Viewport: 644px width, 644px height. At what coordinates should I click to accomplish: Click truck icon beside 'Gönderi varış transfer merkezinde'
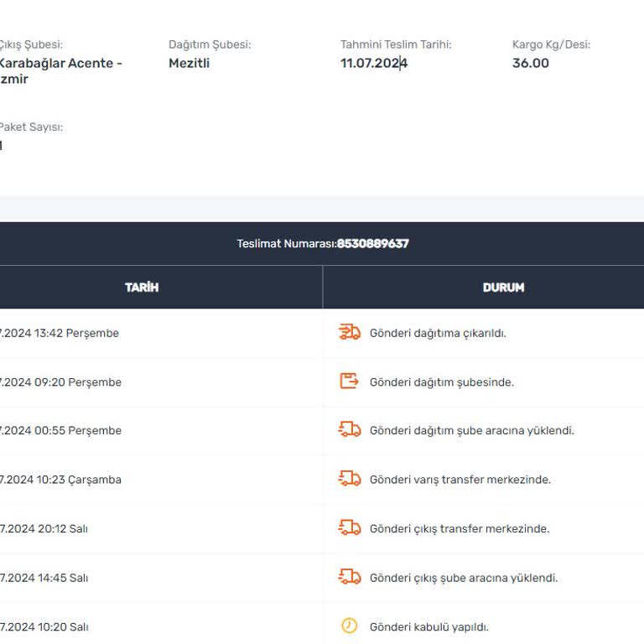click(x=350, y=479)
